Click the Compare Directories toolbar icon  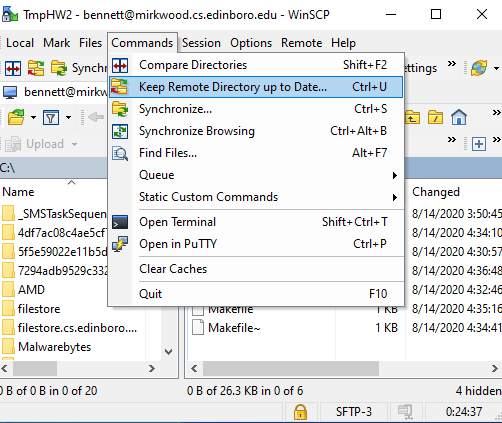13,68
